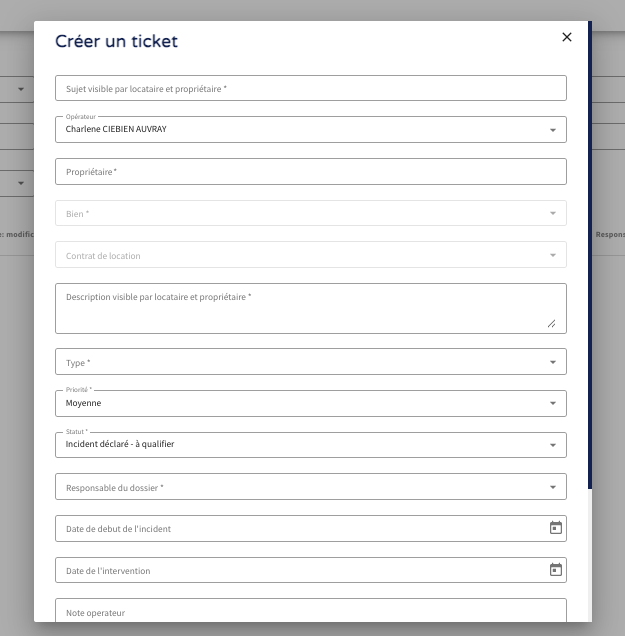Click the Date de l'intervention field
Screen dimensions: 625x636
(x=300, y=570)
